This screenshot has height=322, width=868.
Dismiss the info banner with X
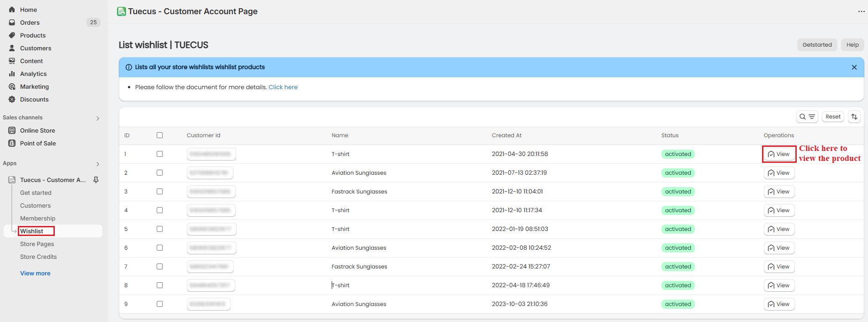(854, 67)
